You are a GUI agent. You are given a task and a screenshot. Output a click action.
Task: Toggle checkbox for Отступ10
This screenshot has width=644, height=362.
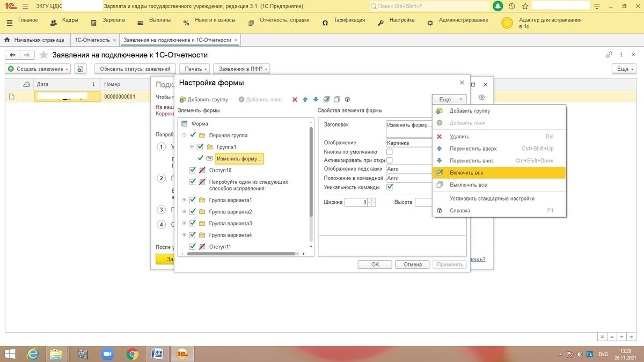coord(193,170)
